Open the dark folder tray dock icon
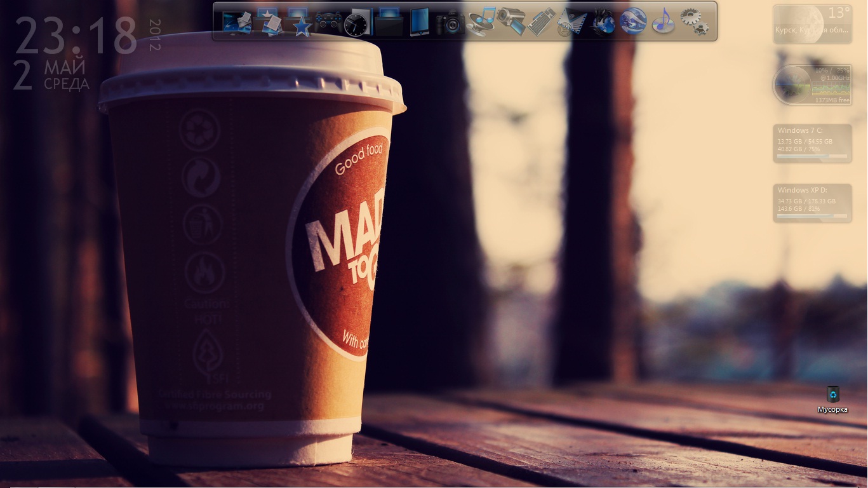868x488 pixels. point(389,22)
